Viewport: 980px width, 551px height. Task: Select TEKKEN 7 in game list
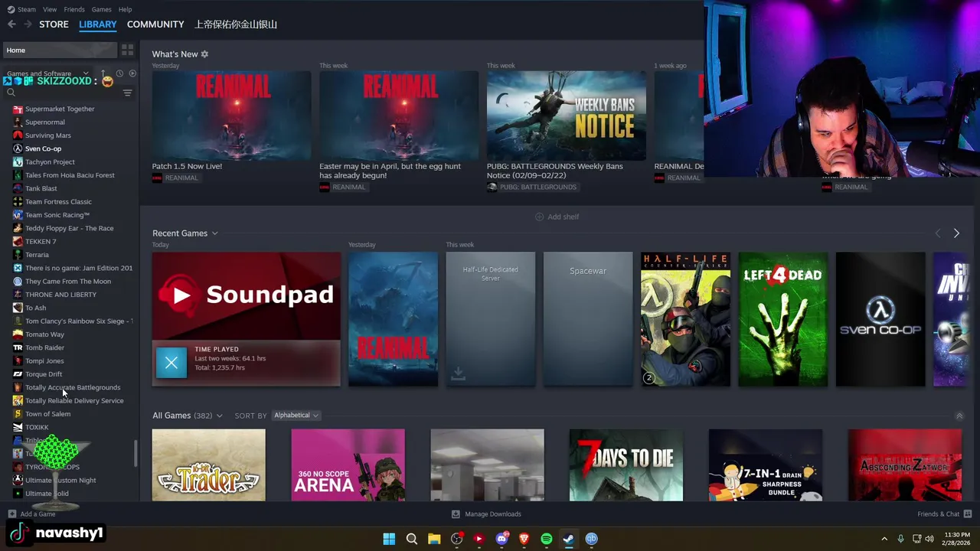[x=41, y=241]
